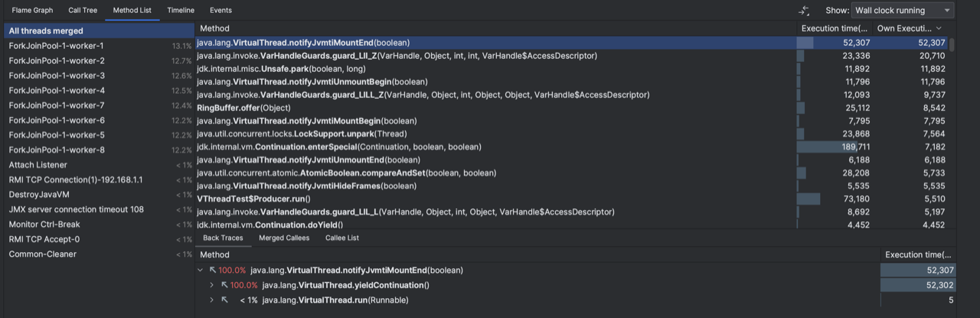This screenshot has width=980, height=318.
Task: Click back-trace arrow icon beside yieldContinuation
Action: click(224, 285)
